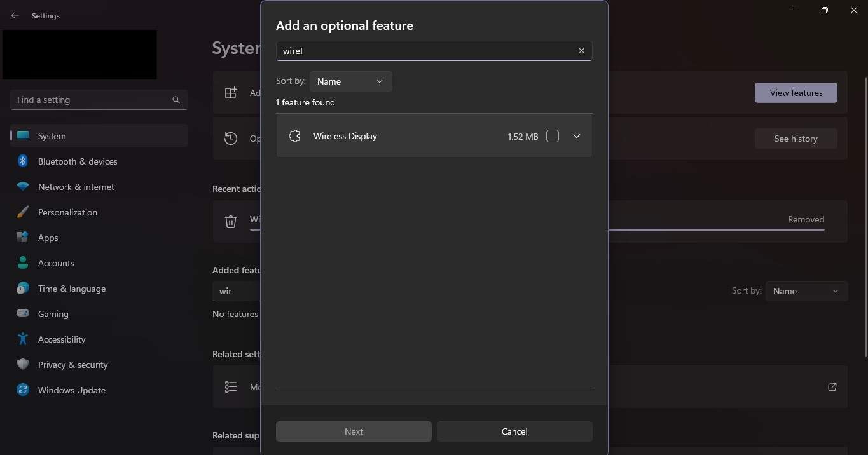Screen dimensions: 868x455
Task: Clear the 'wirel' search text
Action: point(581,51)
